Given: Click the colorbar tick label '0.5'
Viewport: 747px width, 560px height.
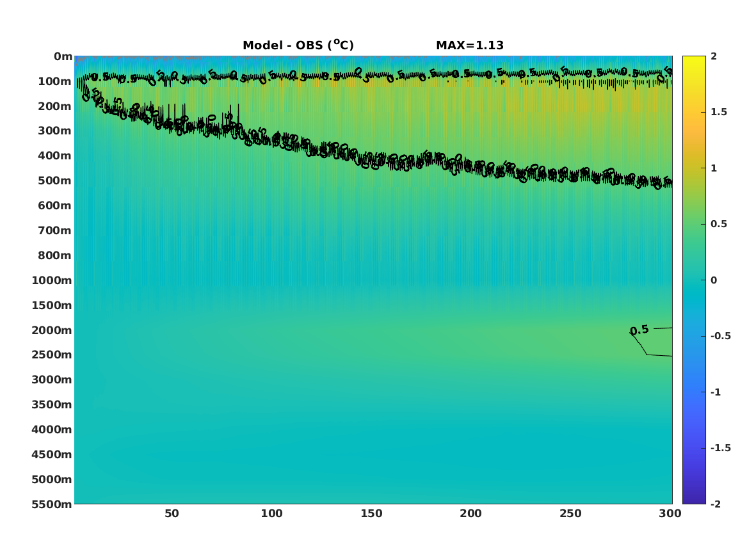Looking at the screenshot, I should [x=719, y=224].
